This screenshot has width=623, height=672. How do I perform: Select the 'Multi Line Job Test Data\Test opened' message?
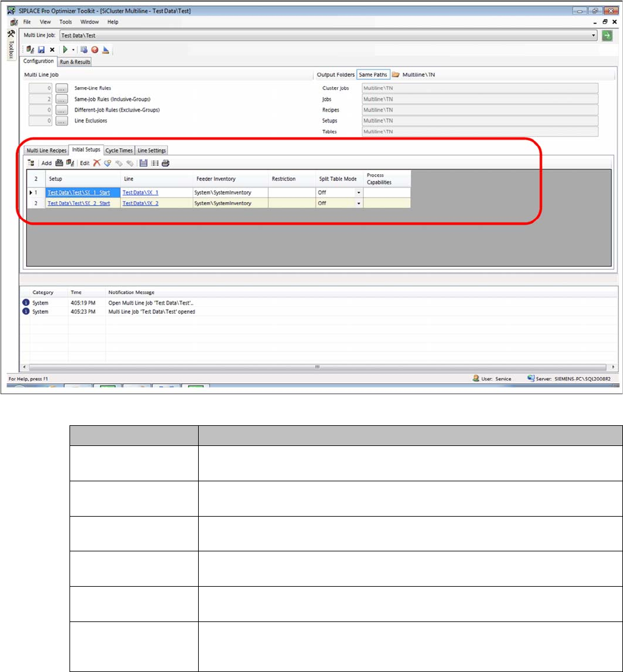click(x=151, y=311)
